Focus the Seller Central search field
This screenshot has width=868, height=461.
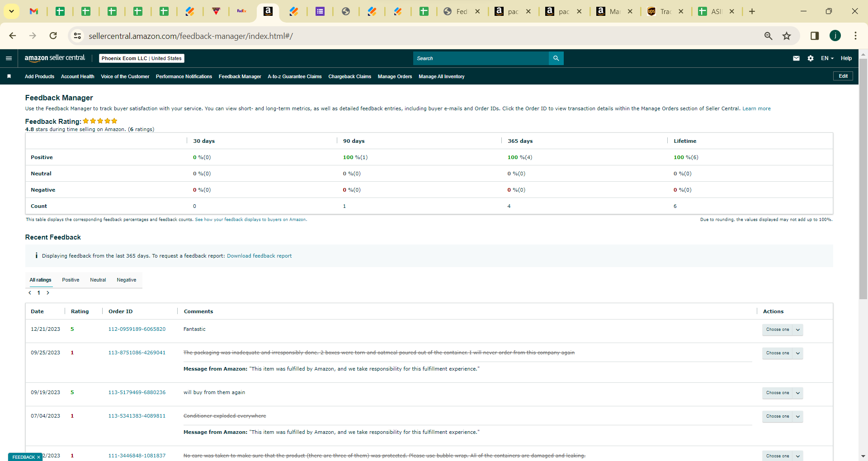[x=481, y=58]
